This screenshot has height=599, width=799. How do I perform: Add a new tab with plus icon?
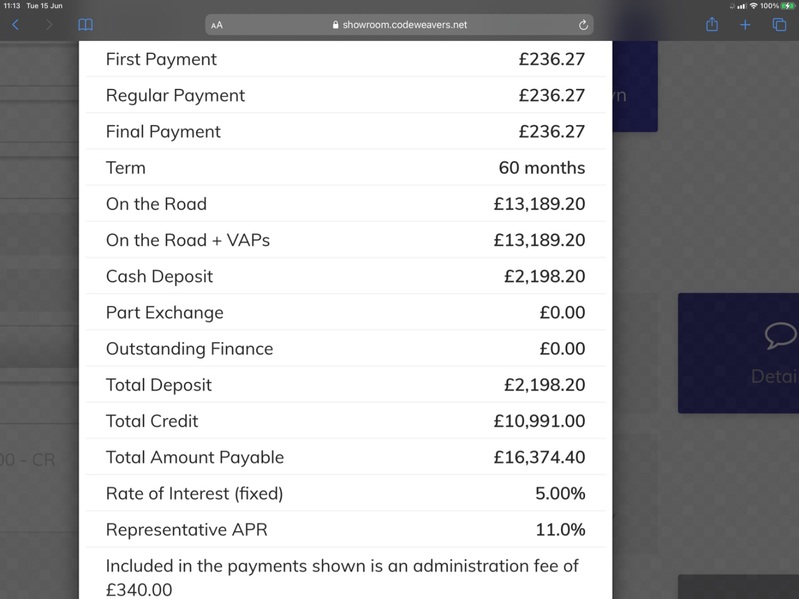click(x=745, y=24)
